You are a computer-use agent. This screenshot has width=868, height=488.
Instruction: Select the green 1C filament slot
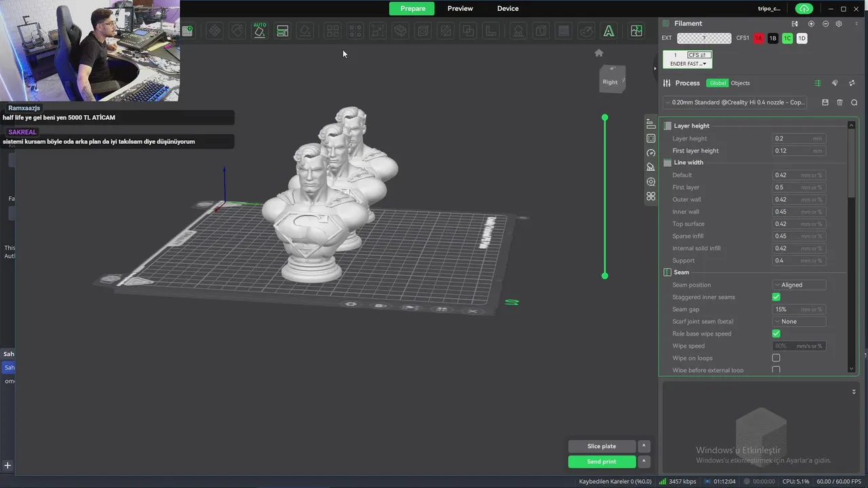pos(787,39)
